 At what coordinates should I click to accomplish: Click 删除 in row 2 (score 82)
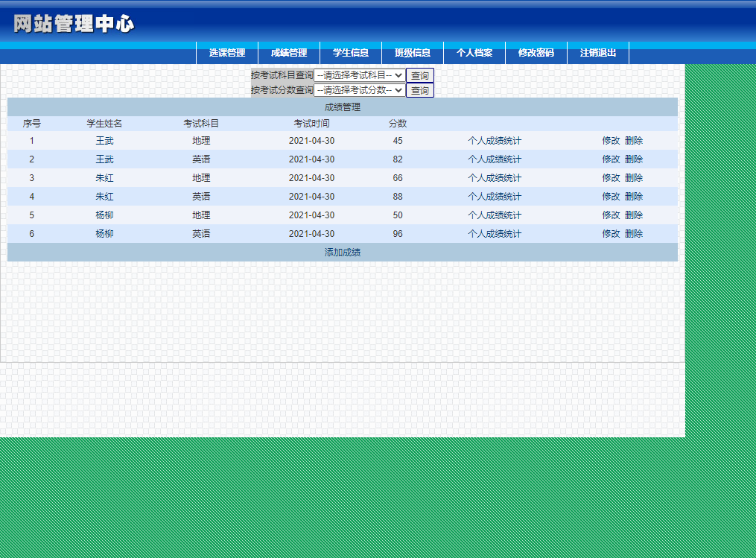pos(634,159)
